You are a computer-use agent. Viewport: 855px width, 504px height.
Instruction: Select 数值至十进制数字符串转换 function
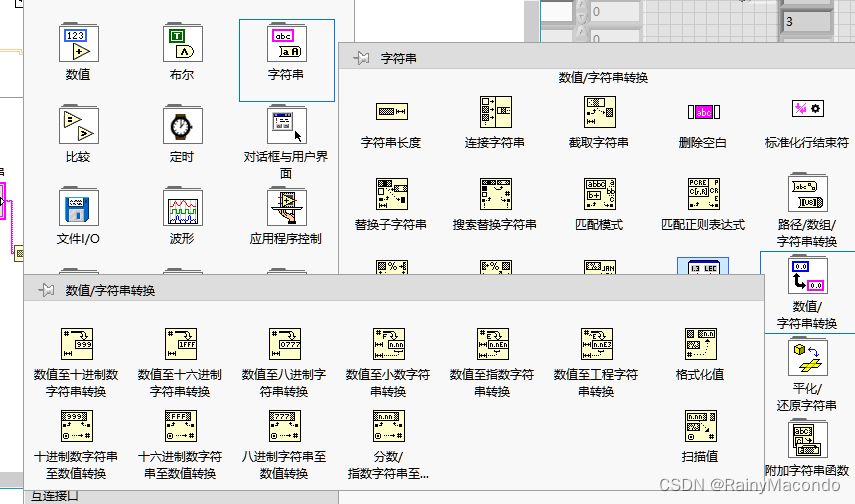click(x=76, y=344)
